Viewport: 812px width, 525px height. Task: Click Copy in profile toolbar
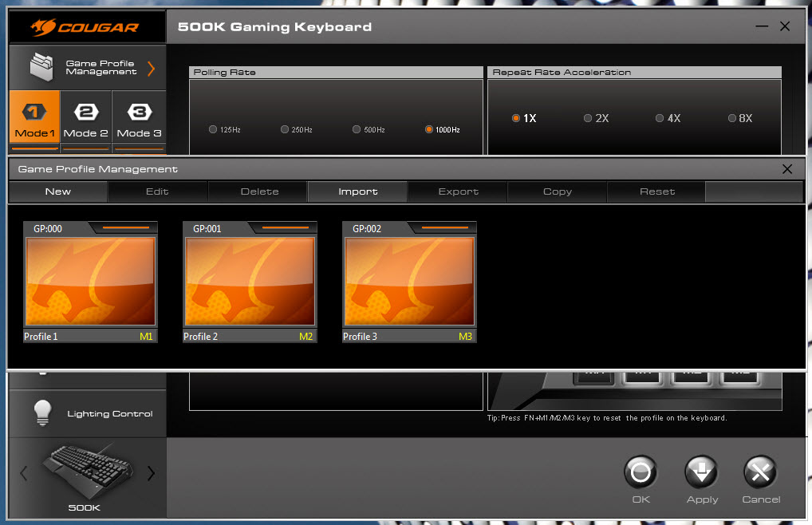558,191
